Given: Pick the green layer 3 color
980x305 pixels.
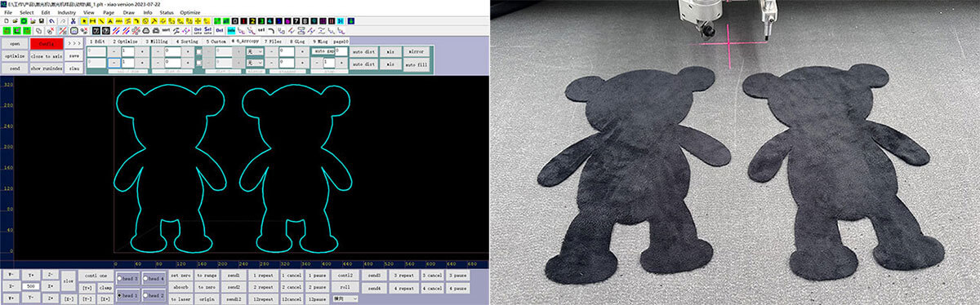Looking at the screenshot, I should (x=261, y=20).
